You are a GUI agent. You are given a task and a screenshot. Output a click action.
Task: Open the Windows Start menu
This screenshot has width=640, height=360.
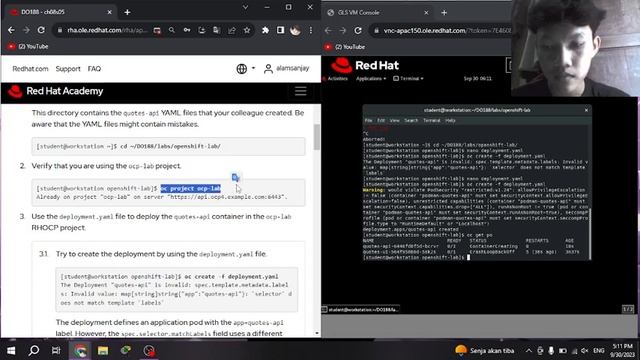11,351
